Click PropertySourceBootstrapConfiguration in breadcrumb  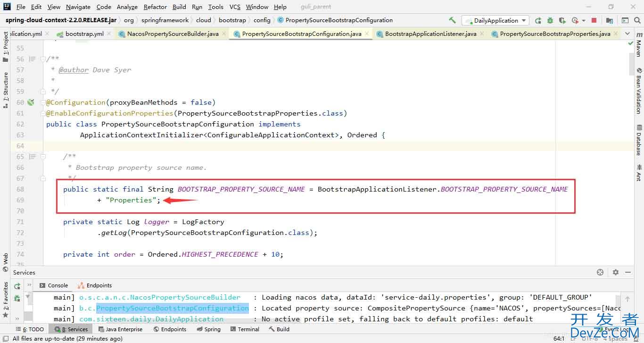(x=335, y=20)
